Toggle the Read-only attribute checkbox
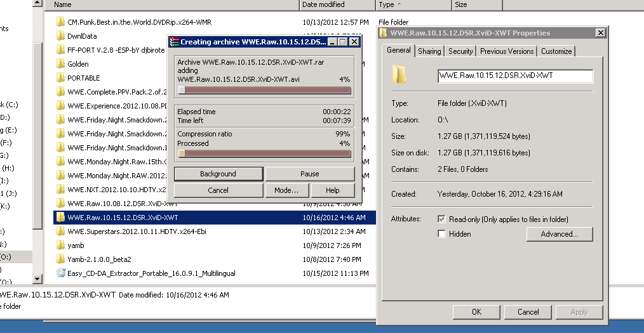 tap(441, 219)
